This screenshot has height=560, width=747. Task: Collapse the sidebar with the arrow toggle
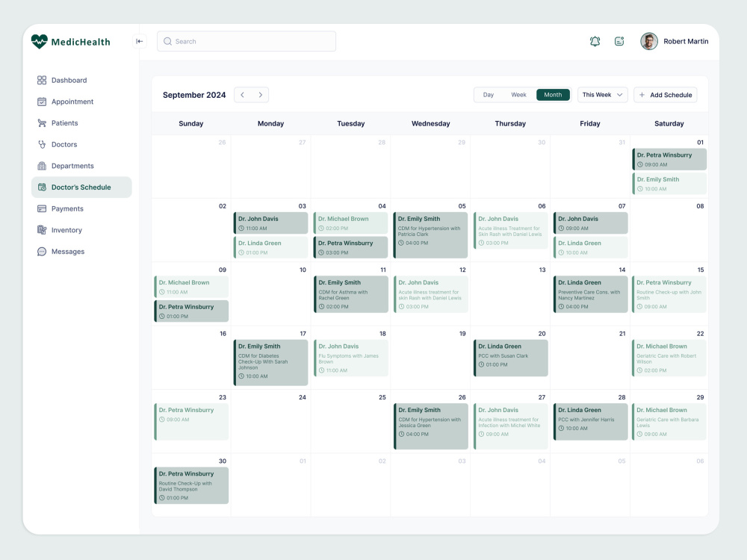click(x=139, y=41)
